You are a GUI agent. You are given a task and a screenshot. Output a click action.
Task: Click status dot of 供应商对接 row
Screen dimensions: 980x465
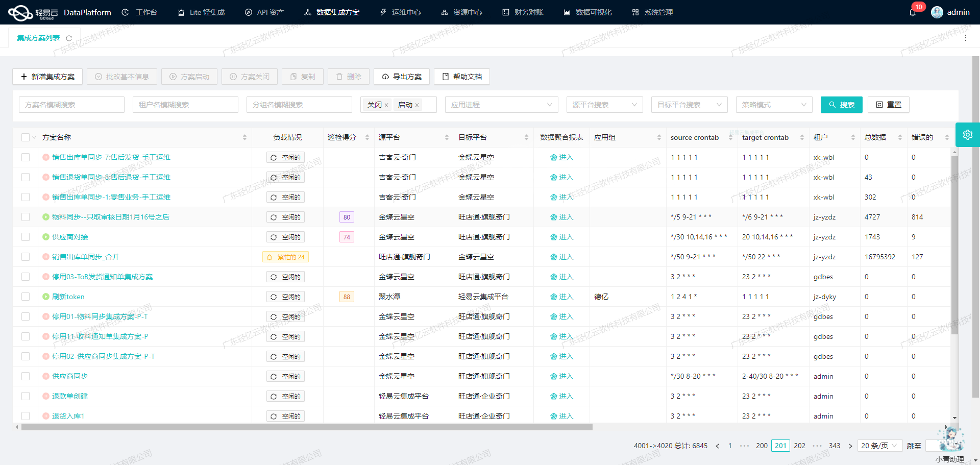(46, 237)
